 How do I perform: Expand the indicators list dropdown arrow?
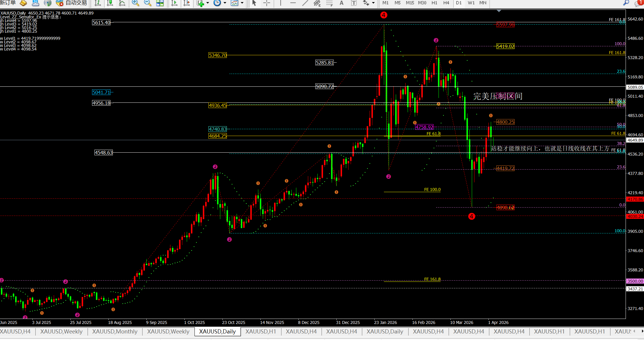click(x=208, y=3)
